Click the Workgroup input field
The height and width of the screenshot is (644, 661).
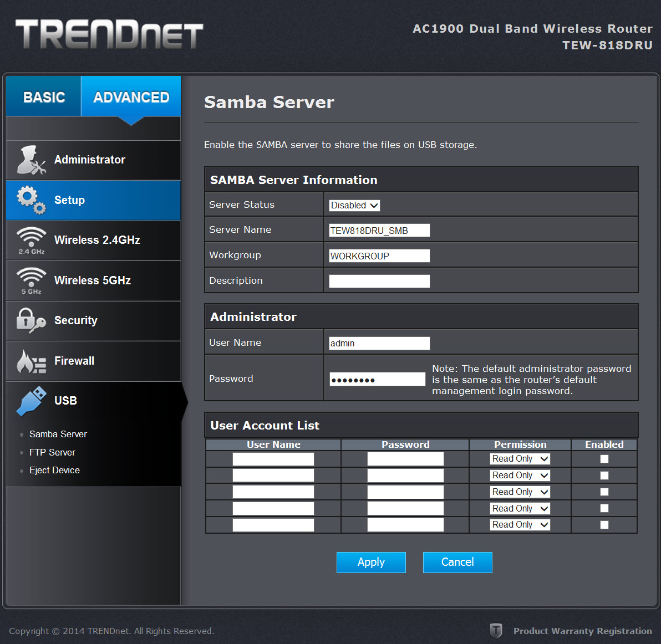click(379, 255)
